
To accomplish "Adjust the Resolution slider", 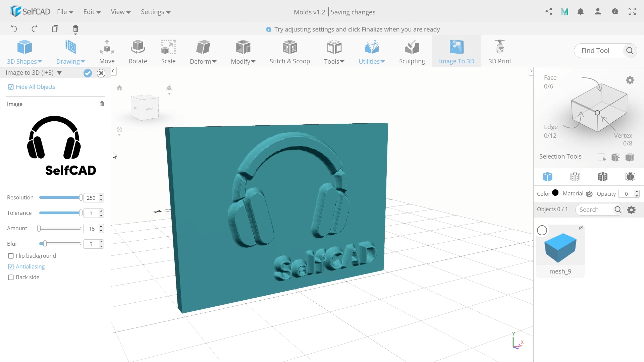I will (x=60, y=198).
